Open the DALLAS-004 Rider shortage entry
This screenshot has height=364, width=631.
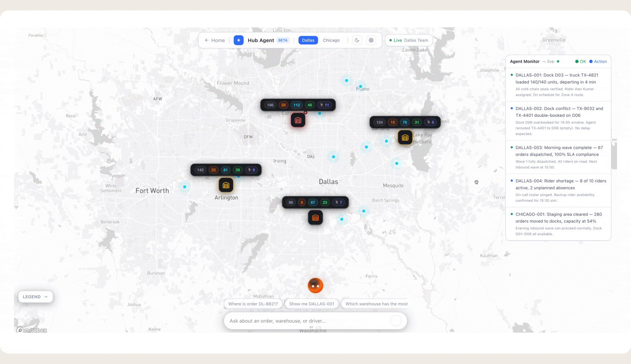[x=558, y=190]
